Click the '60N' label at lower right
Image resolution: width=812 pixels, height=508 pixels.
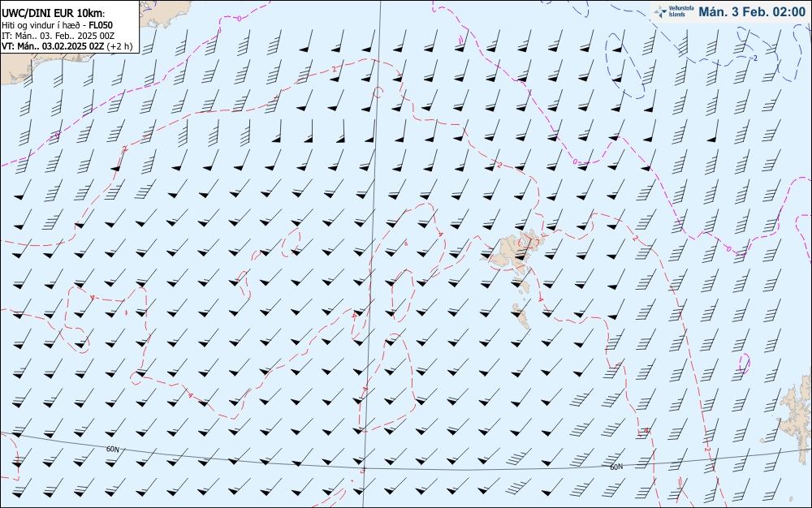pyautogui.click(x=616, y=467)
